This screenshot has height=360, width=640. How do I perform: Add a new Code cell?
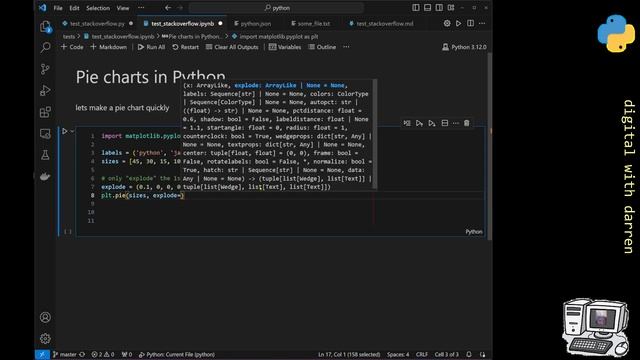coord(72,47)
